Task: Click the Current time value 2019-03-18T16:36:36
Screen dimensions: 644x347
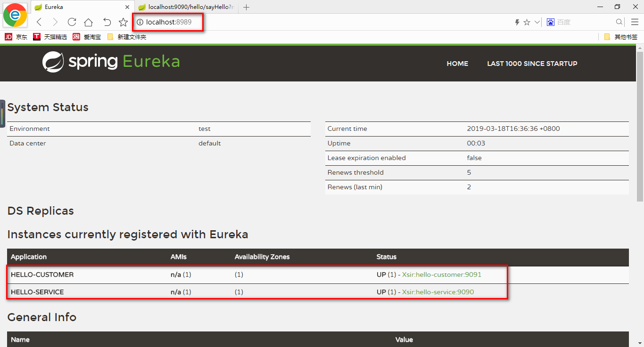Action: tap(513, 129)
